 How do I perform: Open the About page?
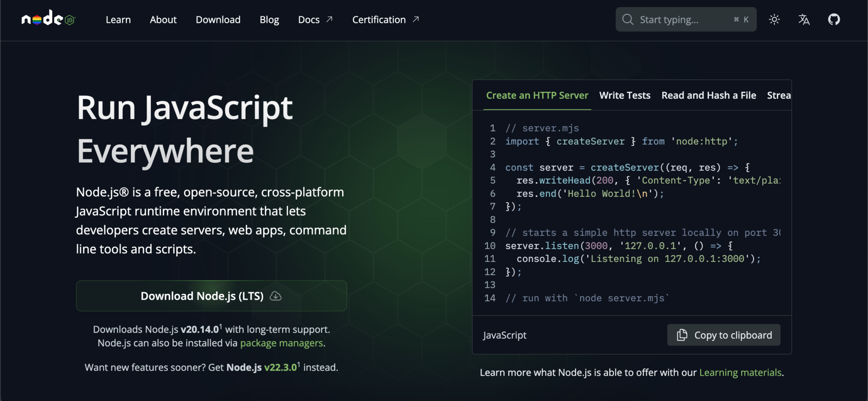163,19
